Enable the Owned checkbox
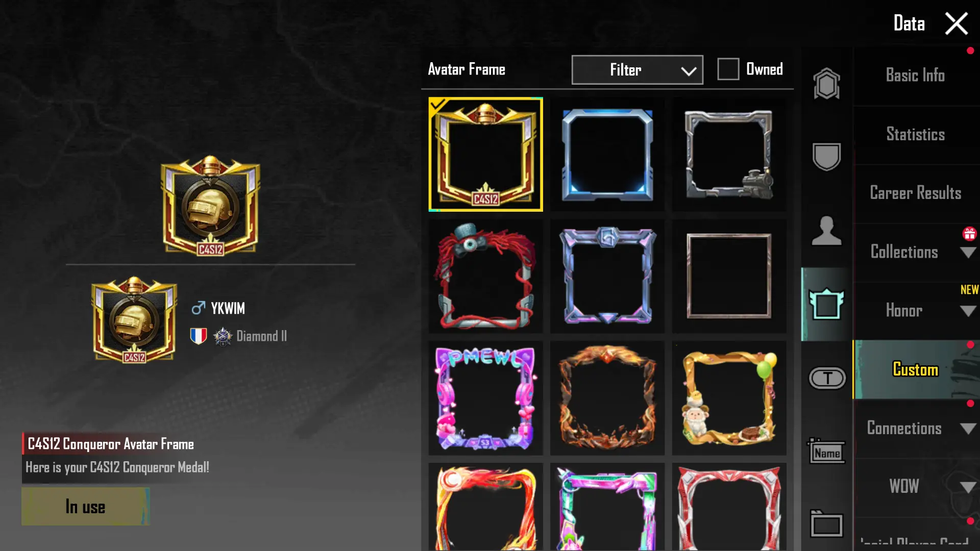This screenshot has width=980, height=551. (x=728, y=69)
